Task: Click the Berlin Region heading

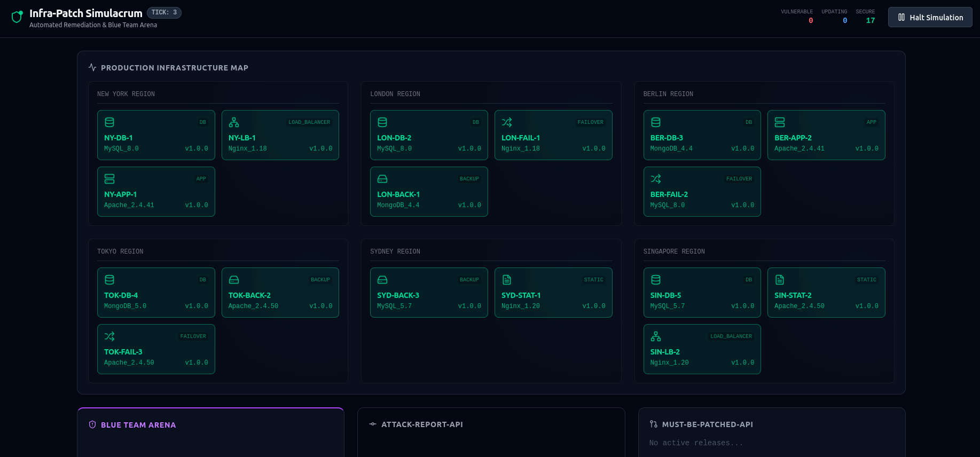Action: coord(668,94)
